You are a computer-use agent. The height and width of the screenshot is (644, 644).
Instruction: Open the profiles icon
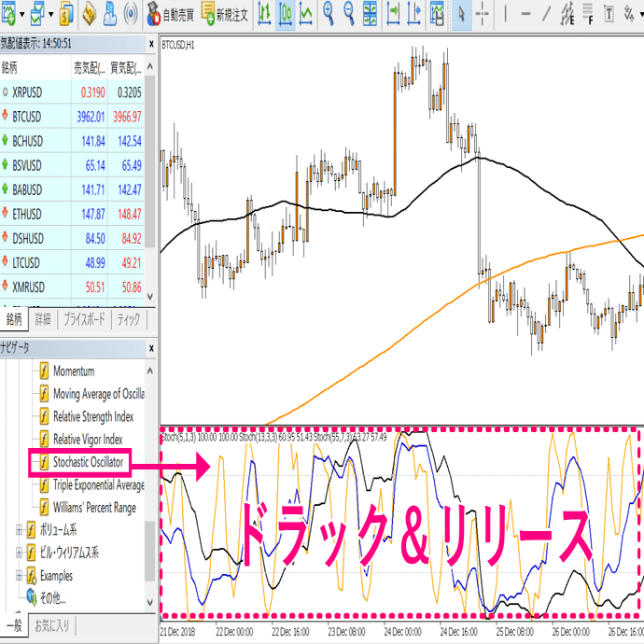37,14
